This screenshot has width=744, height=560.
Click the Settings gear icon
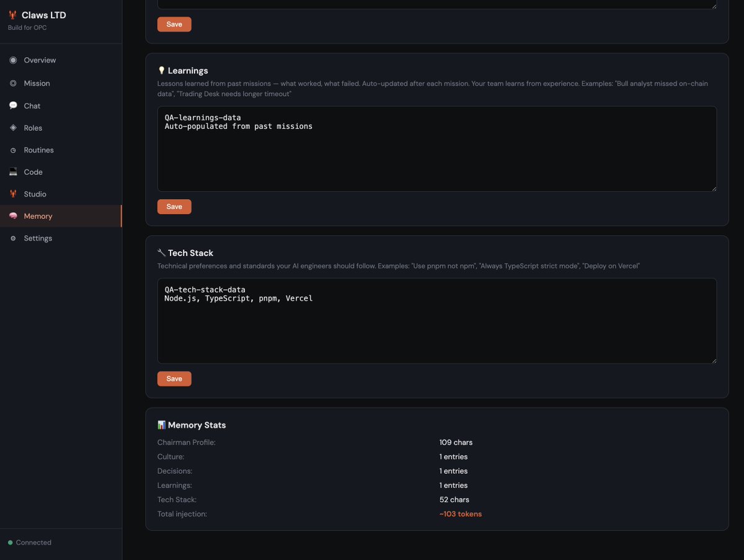[x=13, y=238]
